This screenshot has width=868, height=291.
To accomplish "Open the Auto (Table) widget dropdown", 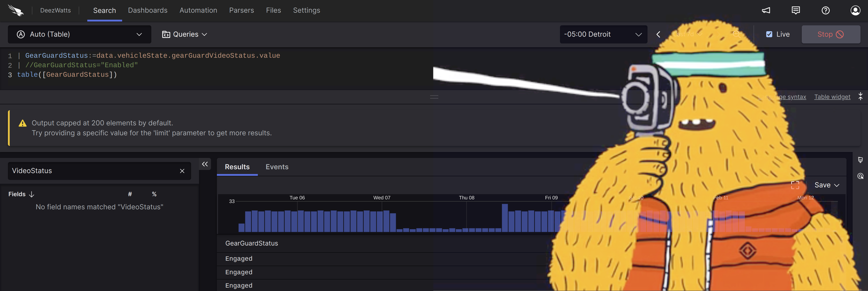I will point(80,34).
